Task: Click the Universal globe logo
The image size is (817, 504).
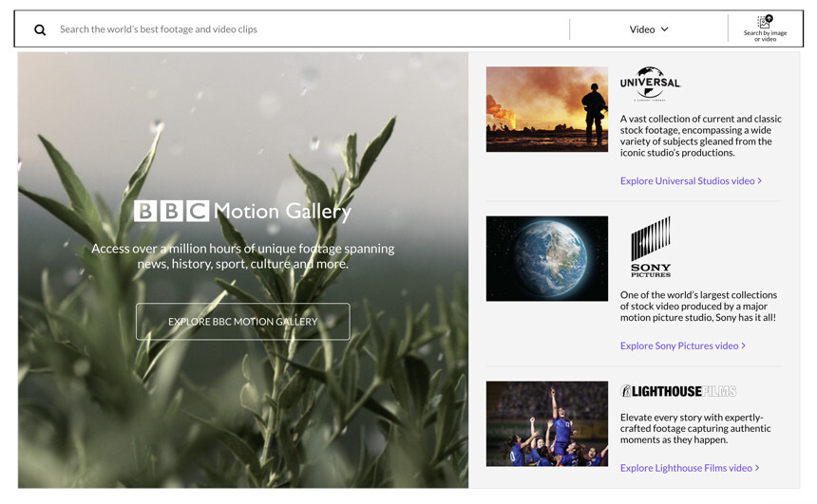Action: (651, 83)
